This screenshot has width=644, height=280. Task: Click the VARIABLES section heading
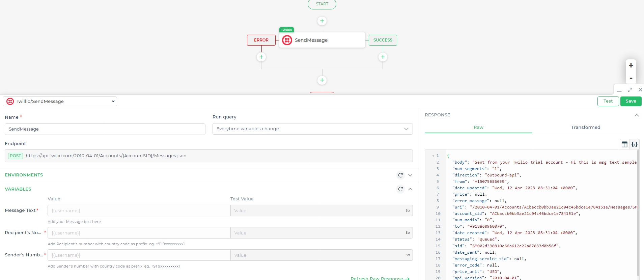[x=18, y=189]
